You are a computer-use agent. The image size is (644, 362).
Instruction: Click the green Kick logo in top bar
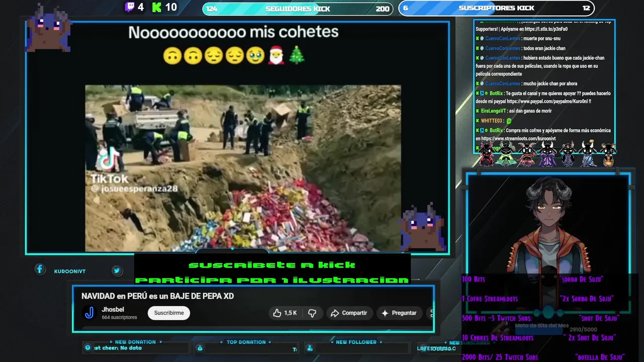click(x=157, y=7)
